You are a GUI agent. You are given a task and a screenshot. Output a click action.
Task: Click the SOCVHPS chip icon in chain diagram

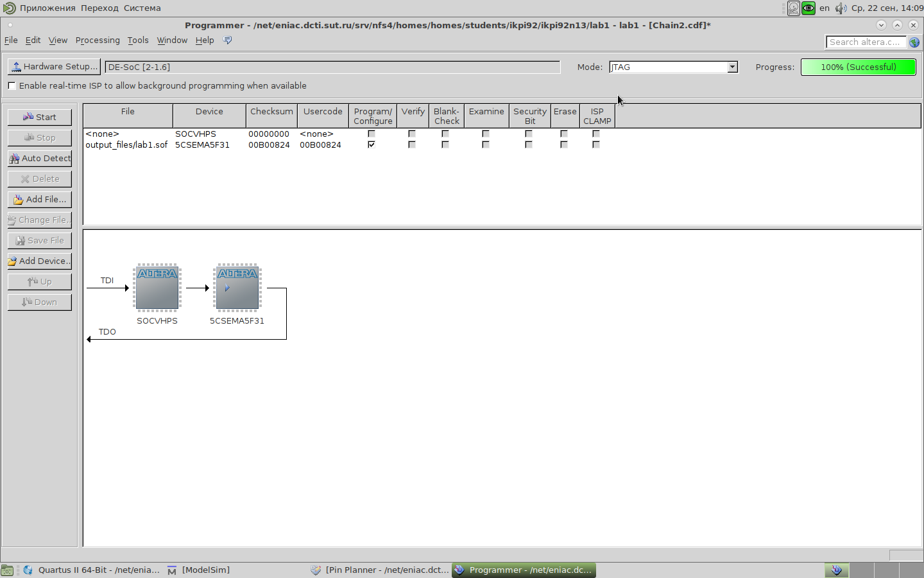click(157, 288)
